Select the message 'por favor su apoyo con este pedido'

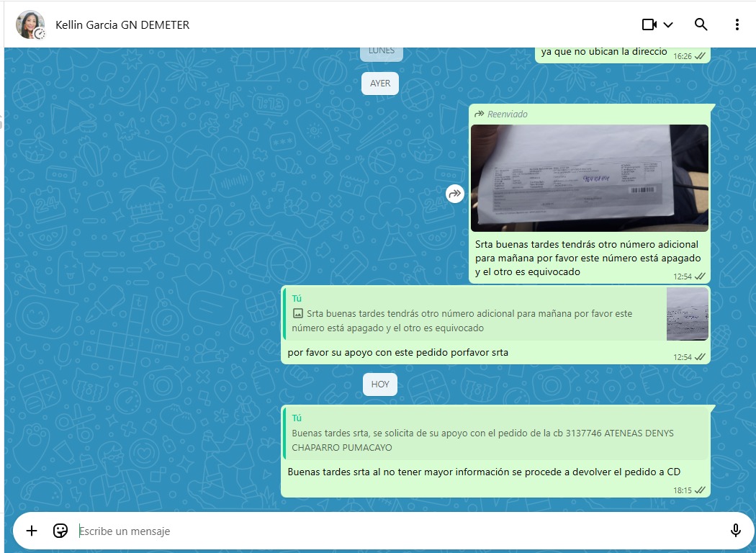[397, 353]
